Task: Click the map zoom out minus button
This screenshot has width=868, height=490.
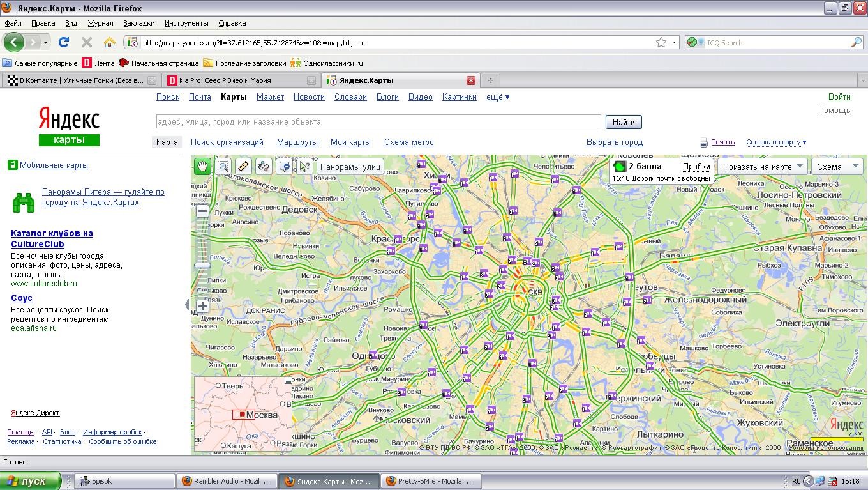Action: pyautogui.click(x=202, y=211)
